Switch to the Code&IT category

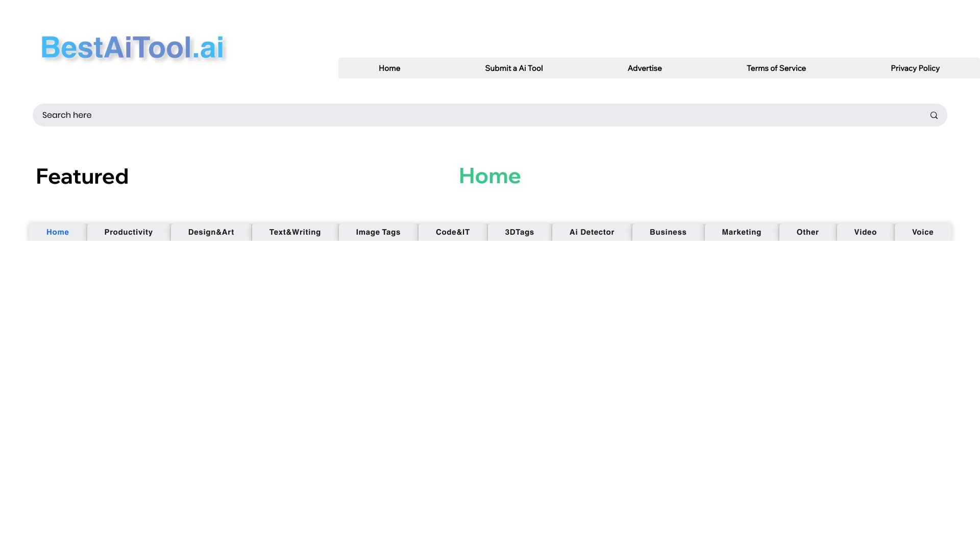tap(453, 232)
